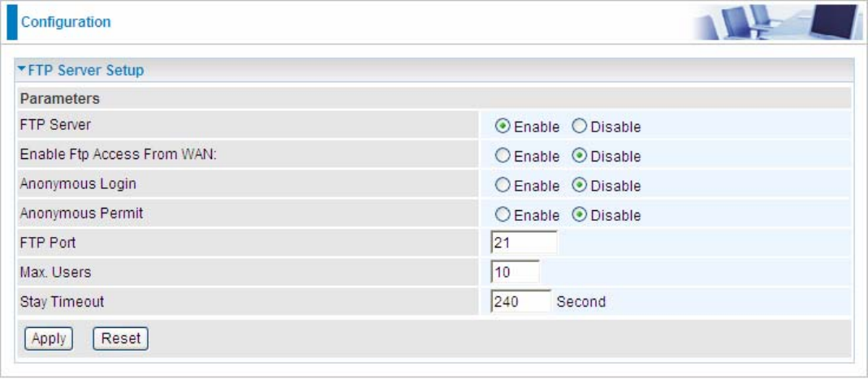868x379 pixels.
Task: Select Enable for FTP Server
Action: tap(503, 127)
